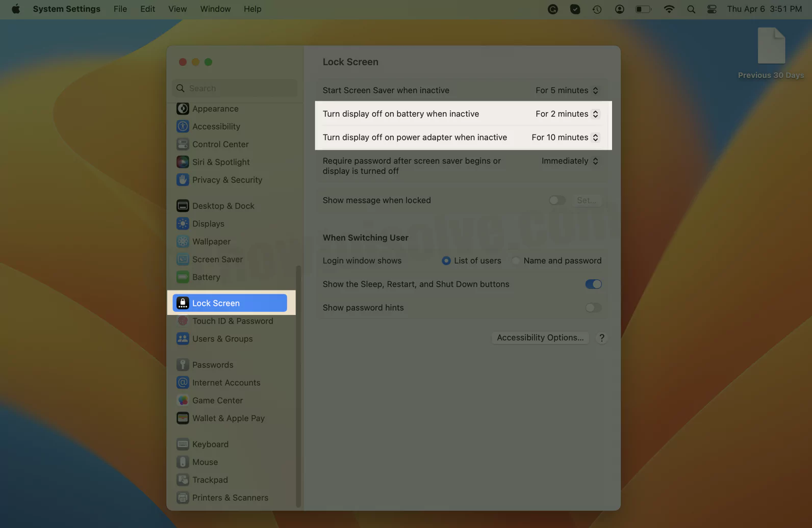Select Name and password radio button
Screen dimensions: 812x528
(x=516, y=261)
